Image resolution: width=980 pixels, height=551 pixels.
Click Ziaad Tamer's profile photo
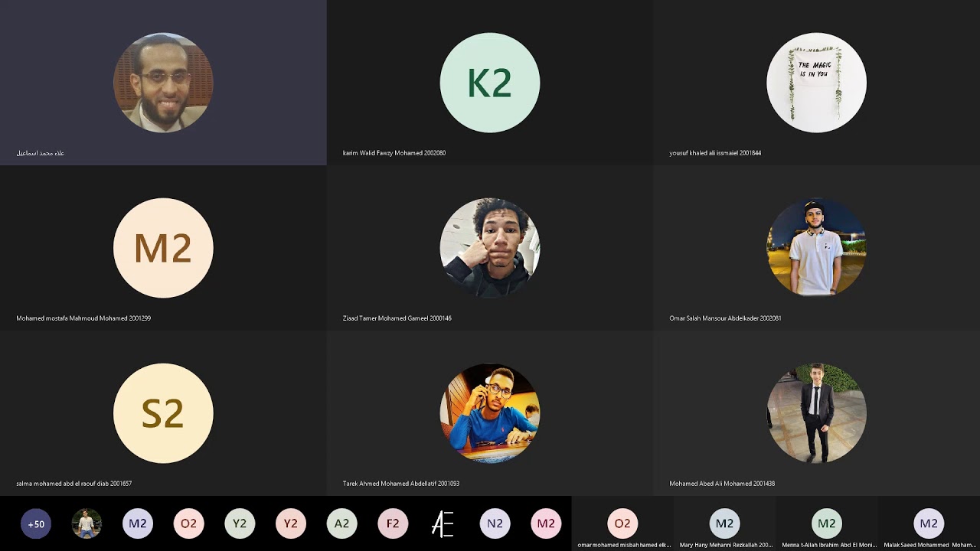point(490,248)
